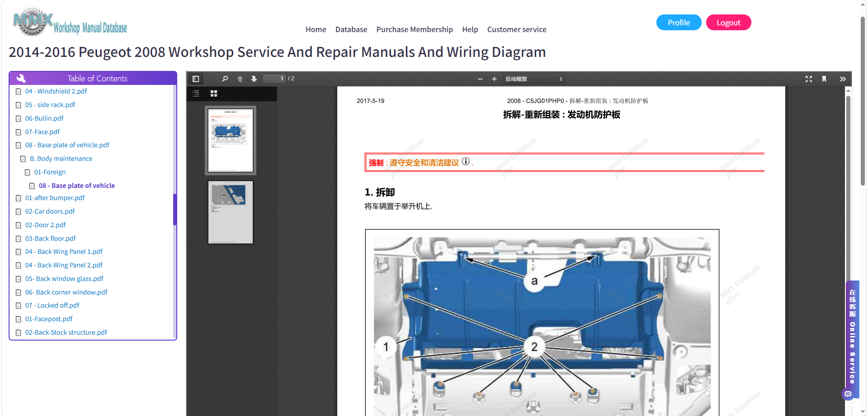868x416 pixels.
Task: Show thumbnails grid view
Action: [x=214, y=93]
